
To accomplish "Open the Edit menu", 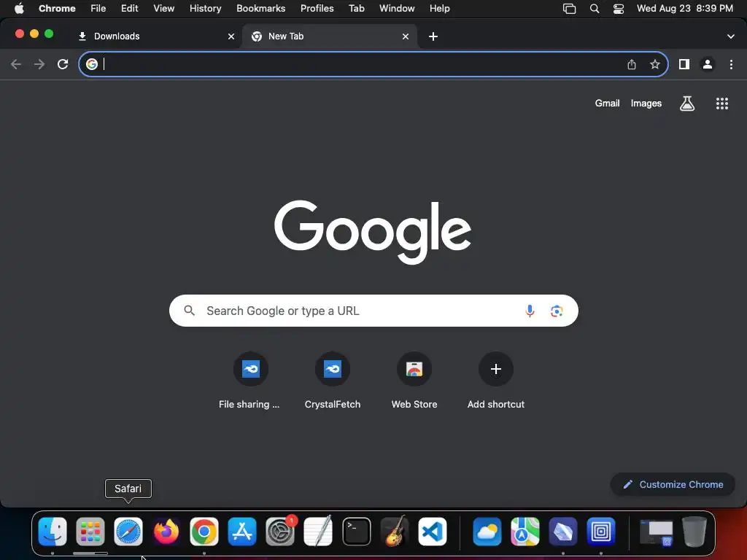I will pos(130,8).
